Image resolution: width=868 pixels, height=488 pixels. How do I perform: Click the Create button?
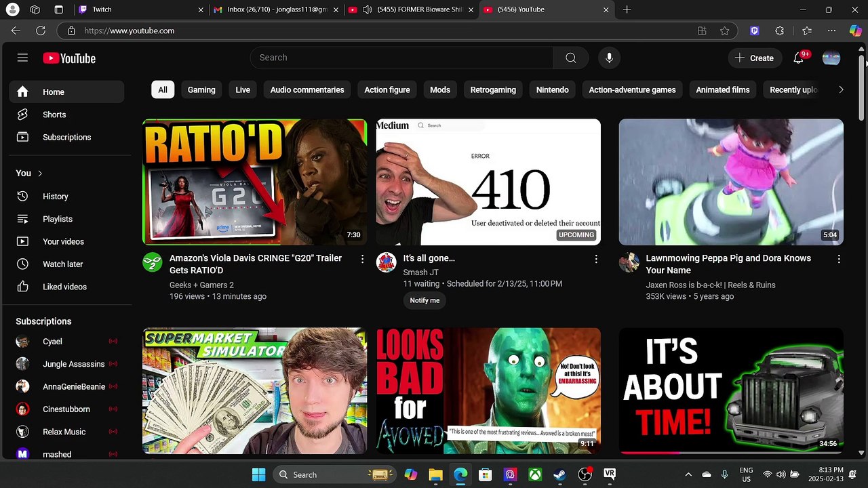pos(754,58)
